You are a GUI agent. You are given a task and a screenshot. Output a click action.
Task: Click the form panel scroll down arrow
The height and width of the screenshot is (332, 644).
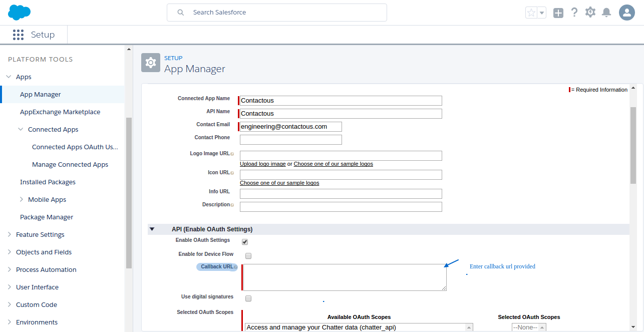point(633,326)
